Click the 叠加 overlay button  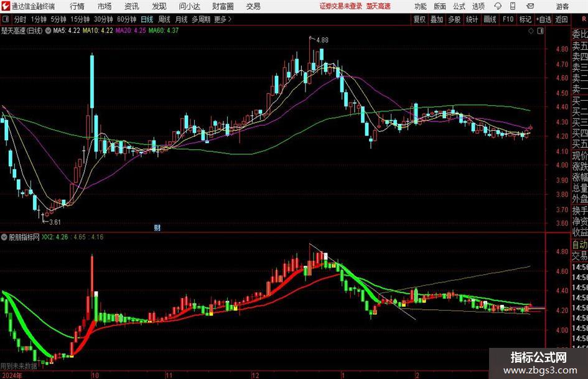tap(437, 19)
